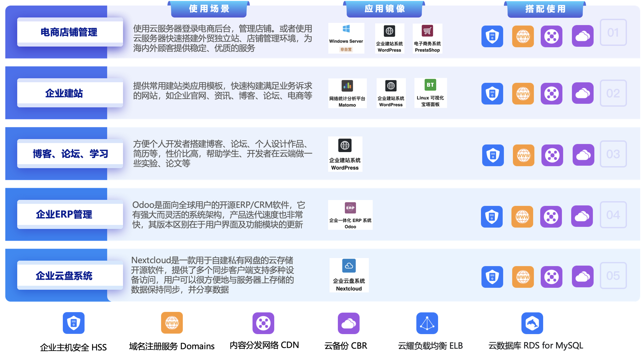Open the 企业云盘系统 scenario label
Screen dimensions: 644x354
click(x=70, y=275)
